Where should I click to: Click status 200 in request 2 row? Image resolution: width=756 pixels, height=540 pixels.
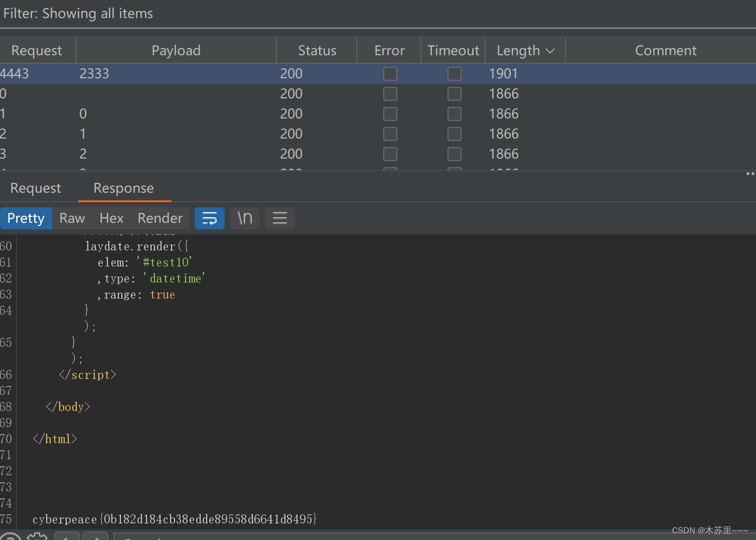[x=291, y=134]
